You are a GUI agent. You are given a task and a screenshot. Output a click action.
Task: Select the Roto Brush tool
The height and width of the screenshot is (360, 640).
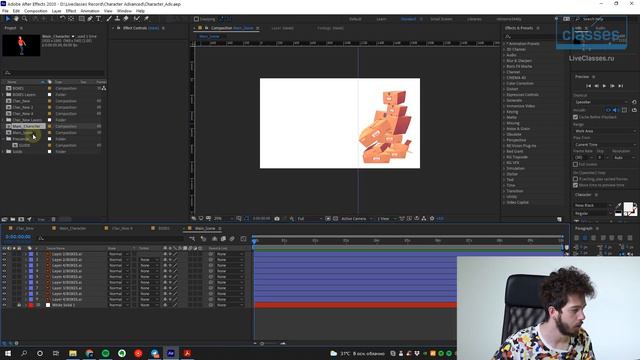[x=137, y=19]
